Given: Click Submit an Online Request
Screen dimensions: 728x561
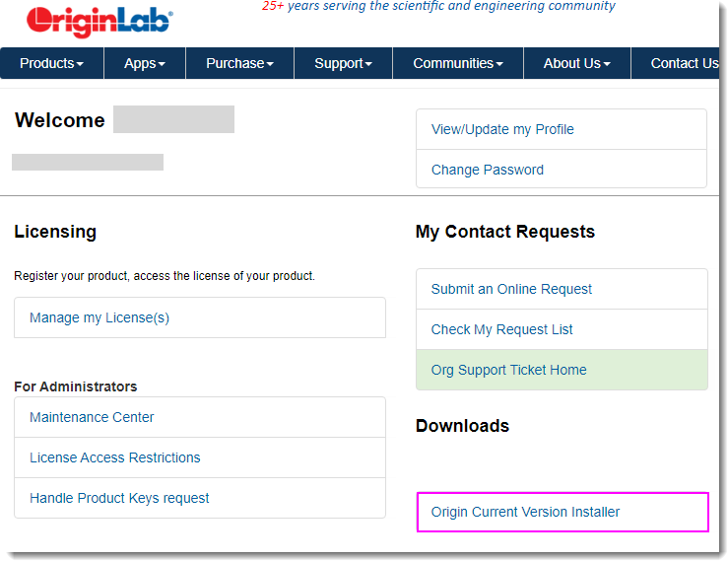Looking at the screenshot, I should (562, 289).
